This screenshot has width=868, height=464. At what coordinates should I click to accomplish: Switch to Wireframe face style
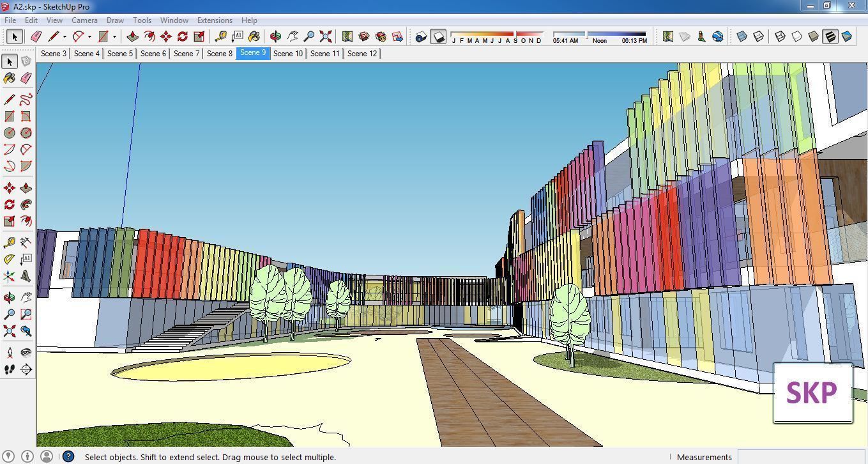(x=780, y=36)
